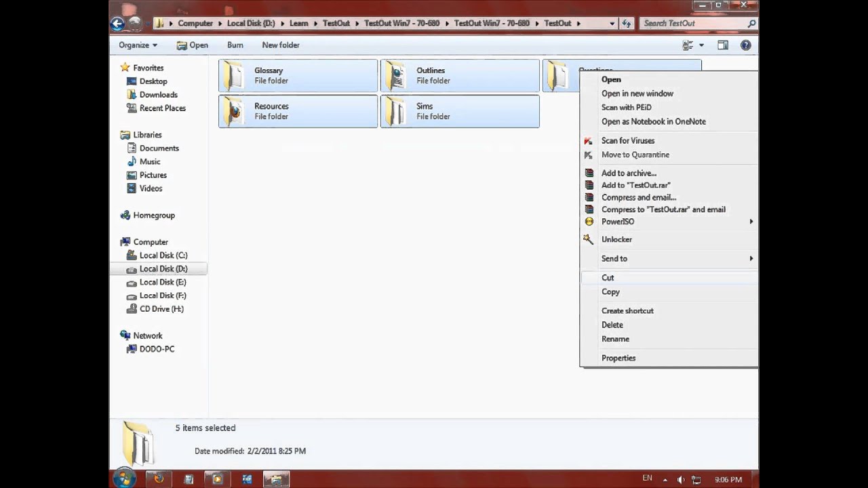Select the Resources folder icon
This screenshot has width=868, height=488.
[234, 112]
